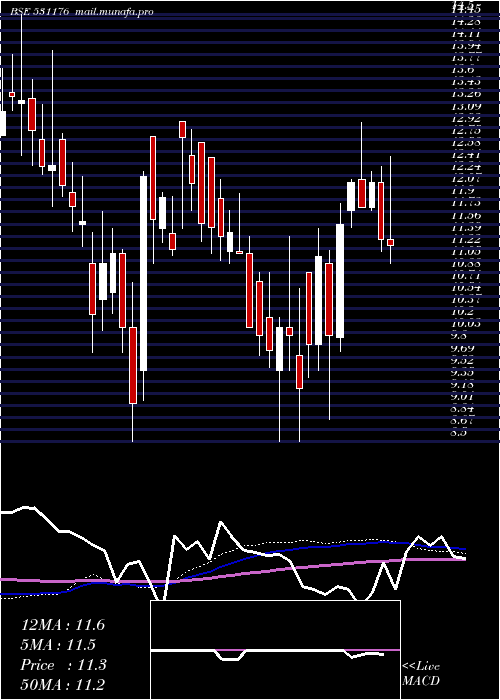Screen dimensions: 500x700
Task: Click the 11.39 price axis label
Action: click(467, 228)
